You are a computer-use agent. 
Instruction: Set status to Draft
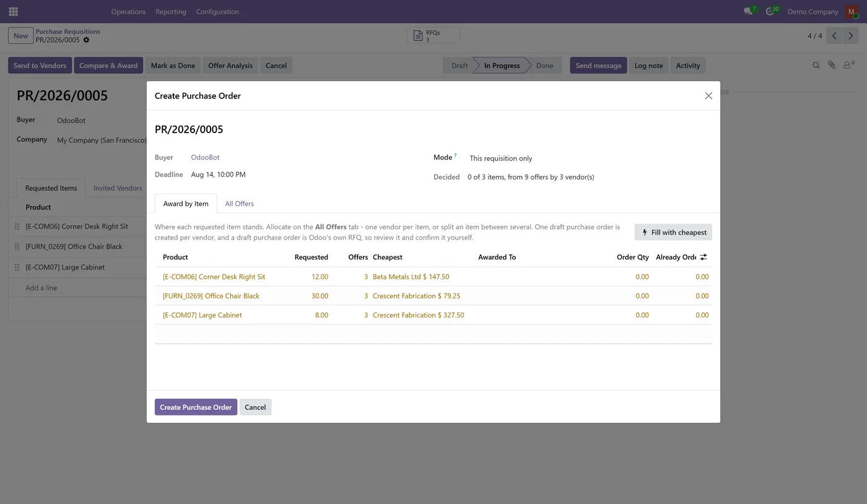(x=459, y=65)
